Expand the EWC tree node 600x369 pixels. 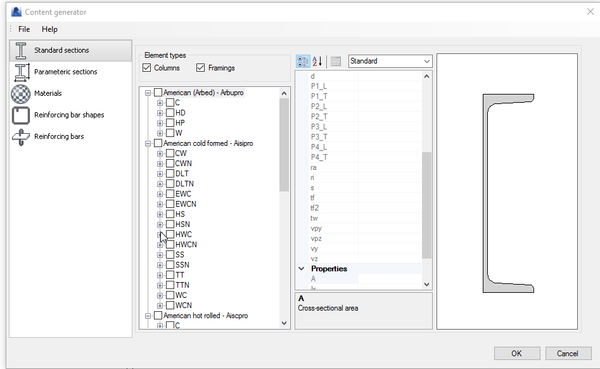160,194
